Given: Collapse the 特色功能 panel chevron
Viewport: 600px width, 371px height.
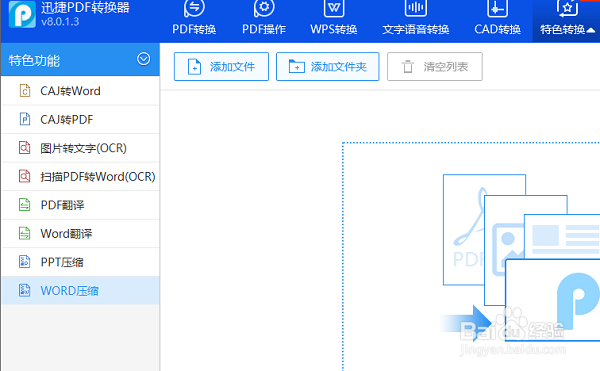Looking at the screenshot, I should pyautogui.click(x=143, y=59).
